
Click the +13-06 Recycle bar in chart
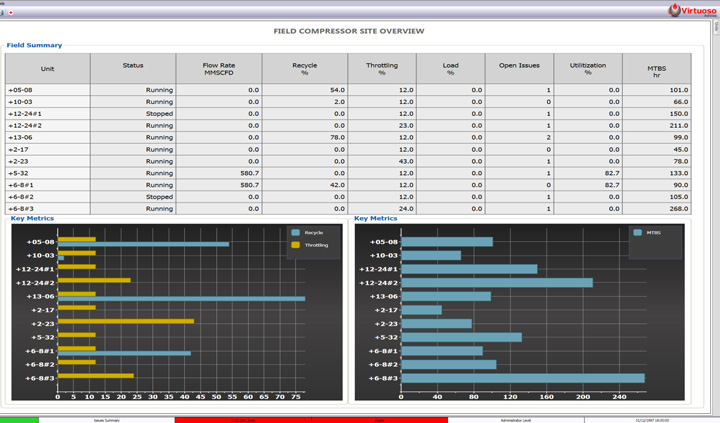tap(181, 298)
